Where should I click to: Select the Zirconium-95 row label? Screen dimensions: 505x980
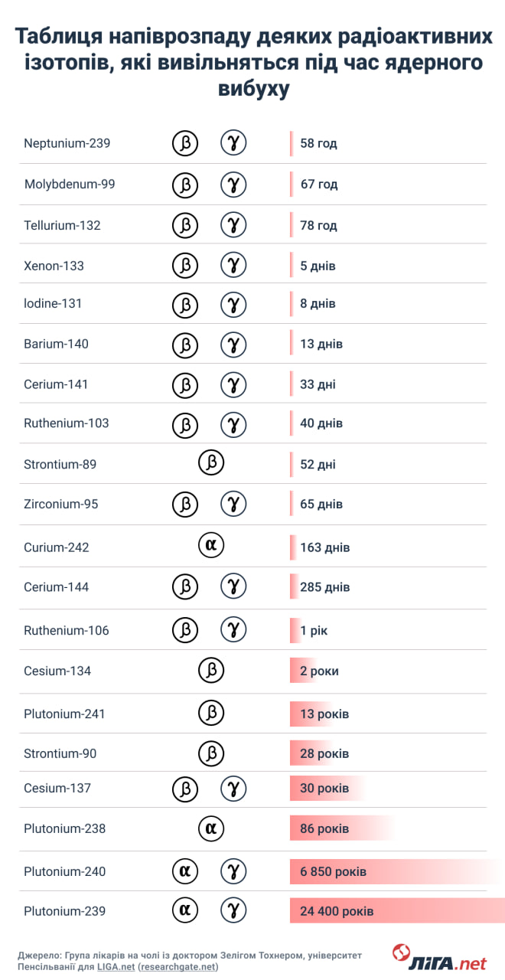click(60, 504)
